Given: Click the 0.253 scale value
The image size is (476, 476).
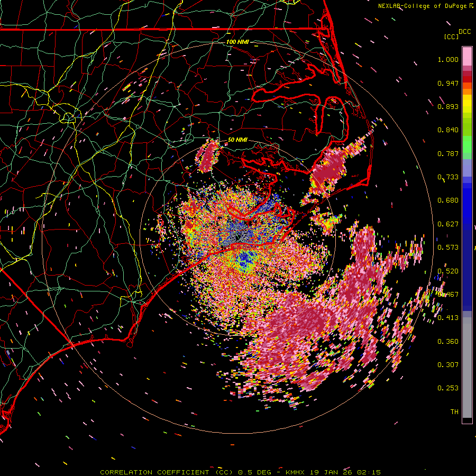Looking at the screenshot, I should pos(448,388).
